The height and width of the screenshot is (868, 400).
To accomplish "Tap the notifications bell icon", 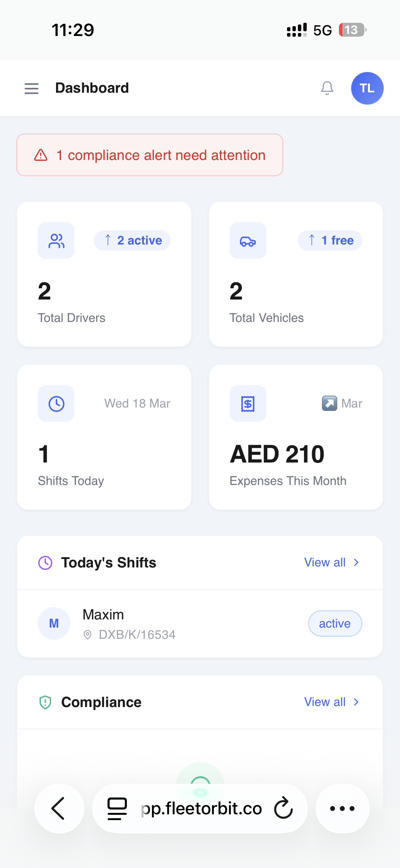I will tap(327, 88).
